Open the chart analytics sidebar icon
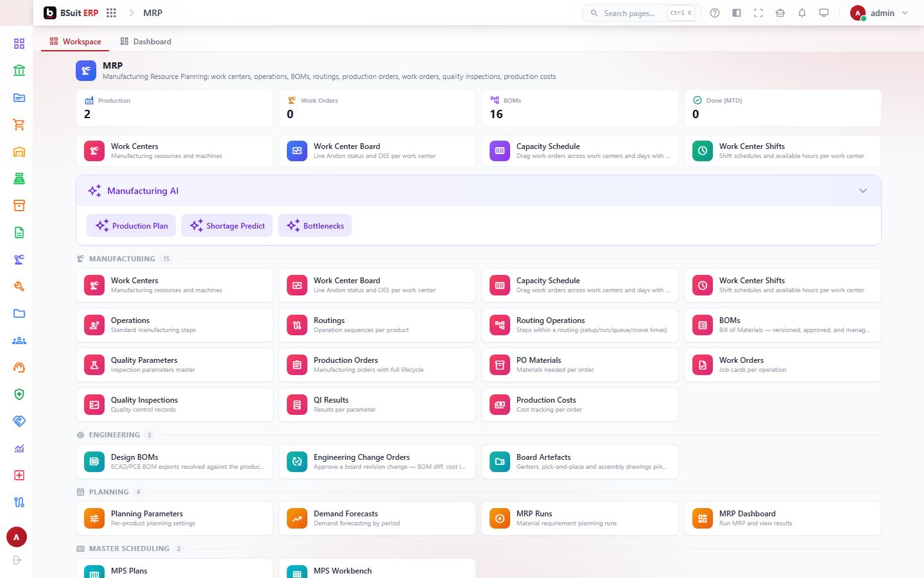The height and width of the screenshot is (578, 924). coord(19,448)
